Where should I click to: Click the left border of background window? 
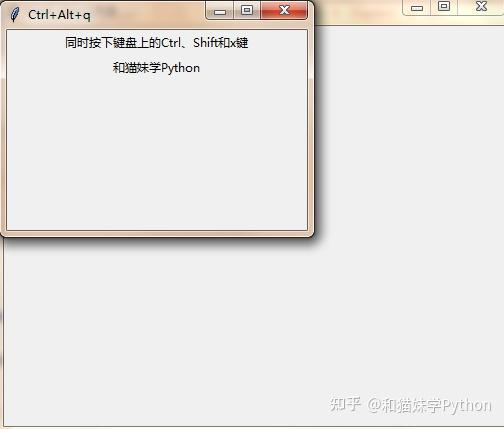(x=2, y=333)
